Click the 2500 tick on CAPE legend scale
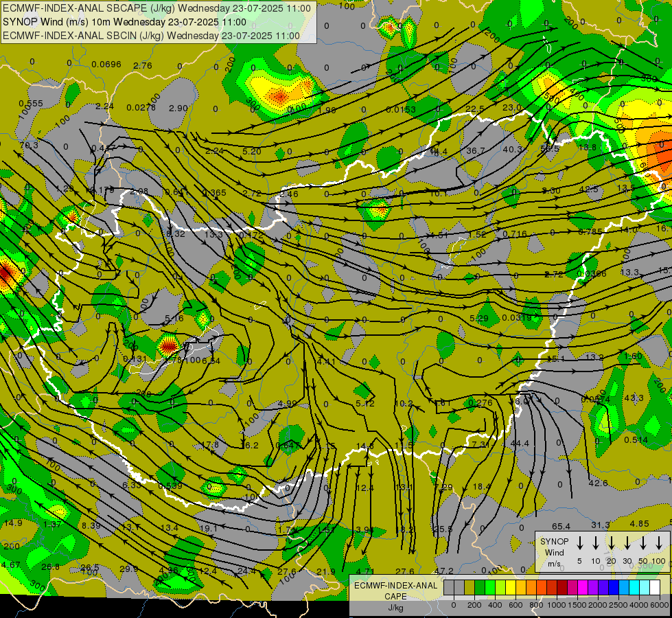This screenshot has width=672, height=618. pyautogui.click(x=618, y=605)
